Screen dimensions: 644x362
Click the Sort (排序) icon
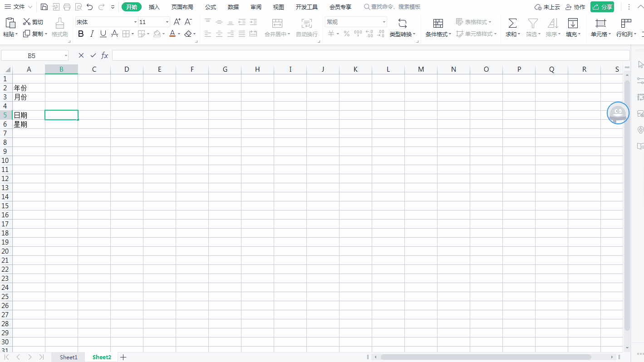click(553, 23)
